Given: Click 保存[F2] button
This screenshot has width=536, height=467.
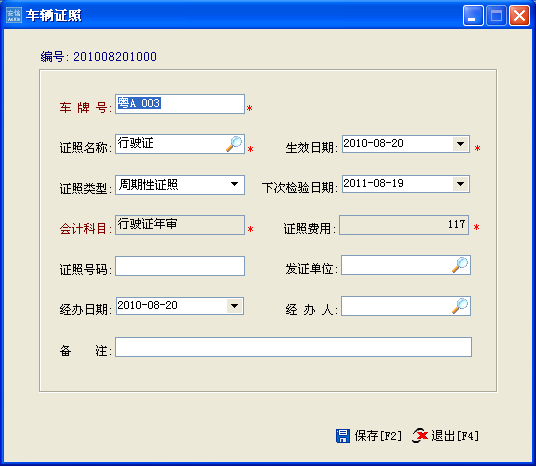Looking at the screenshot, I should (x=369, y=436).
